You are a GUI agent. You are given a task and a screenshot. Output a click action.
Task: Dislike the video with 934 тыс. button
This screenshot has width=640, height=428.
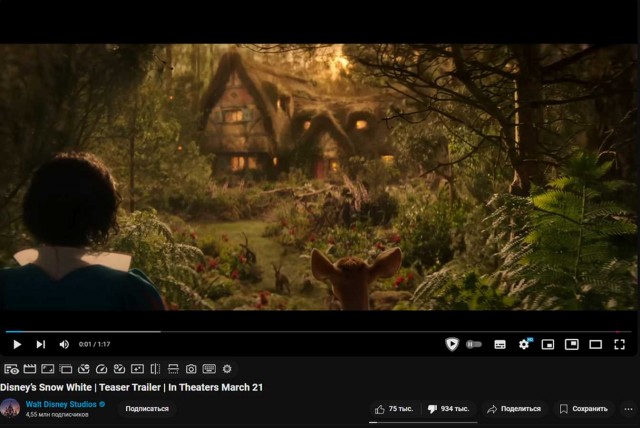tap(449, 408)
